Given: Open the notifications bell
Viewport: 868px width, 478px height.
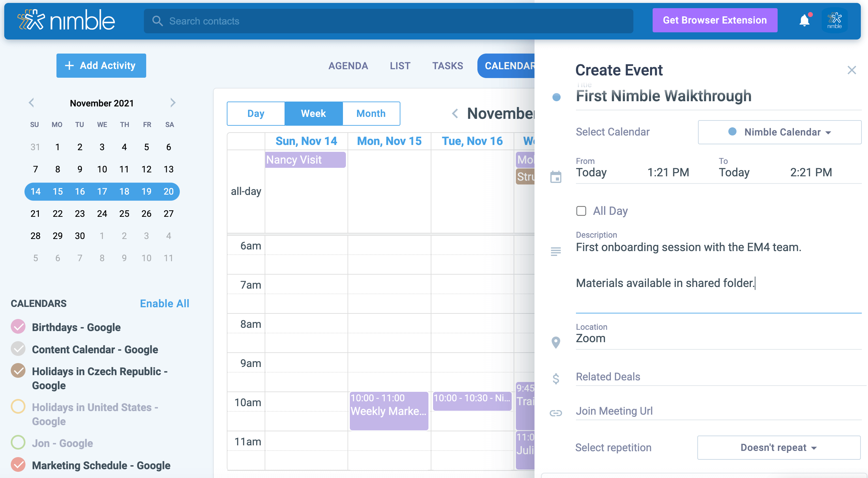Looking at the screenshot, I should point(804,21).
